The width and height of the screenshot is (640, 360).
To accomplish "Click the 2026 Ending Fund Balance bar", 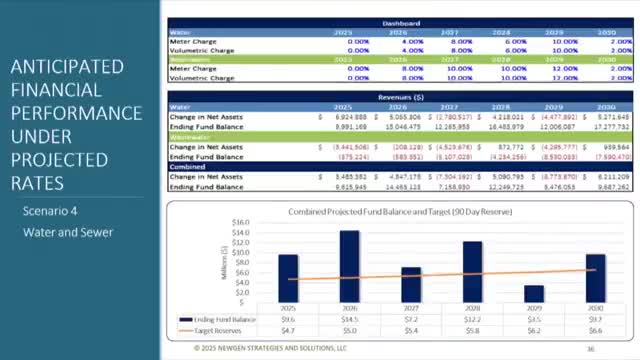I will (349, 267).
